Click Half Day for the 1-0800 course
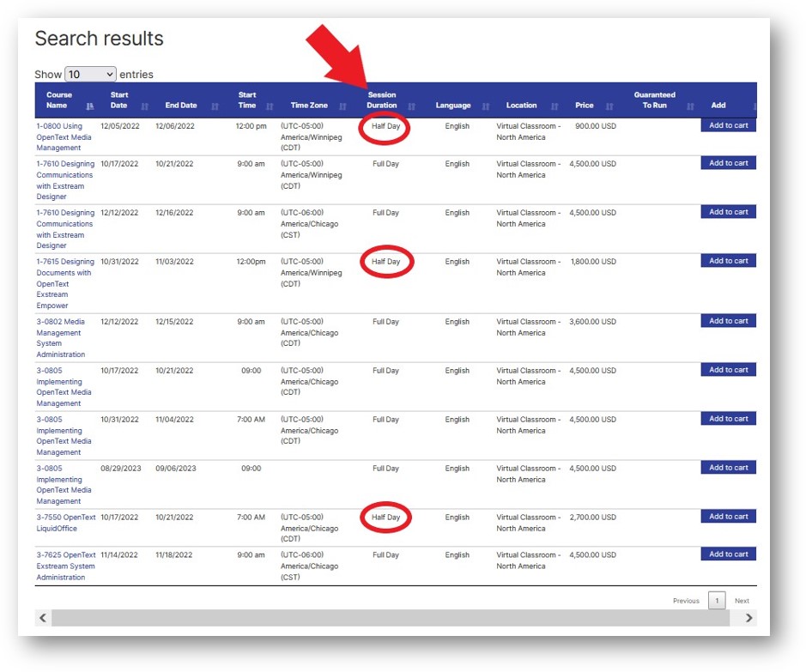The height and width of the screenshot is (672, 806). click(x=385, y=126)
